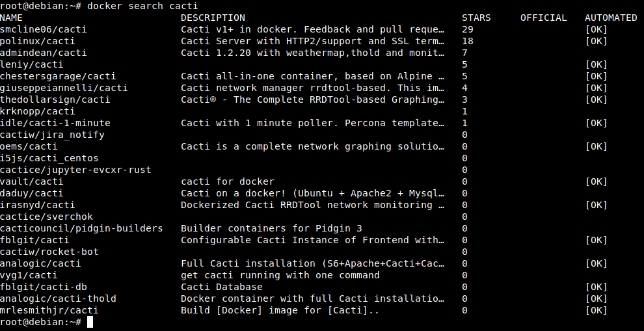644x331 pixels.
Task: Click the analogic/cacti-thold image name
Action: point(58,298)
